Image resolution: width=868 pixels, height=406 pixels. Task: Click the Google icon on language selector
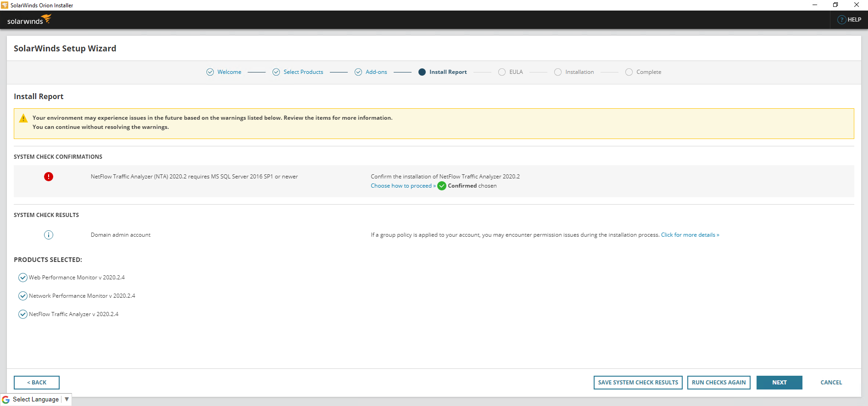click(x=6, y=400)
